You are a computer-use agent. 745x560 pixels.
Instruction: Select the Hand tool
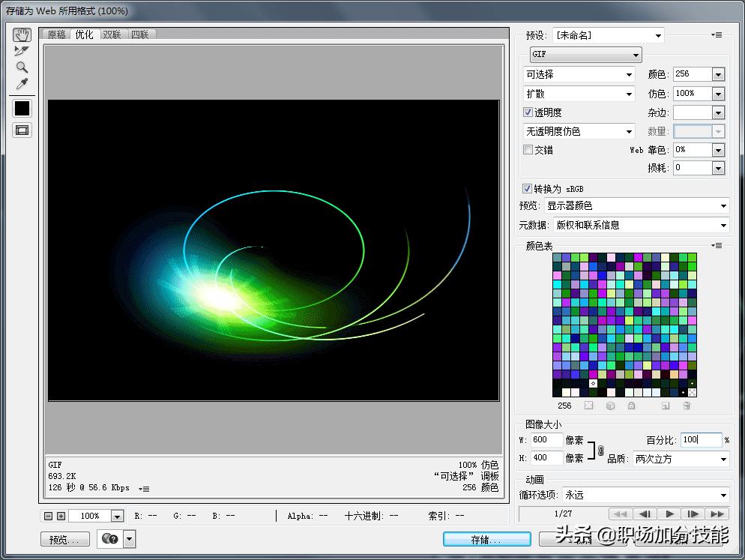(x=21, y=33)
